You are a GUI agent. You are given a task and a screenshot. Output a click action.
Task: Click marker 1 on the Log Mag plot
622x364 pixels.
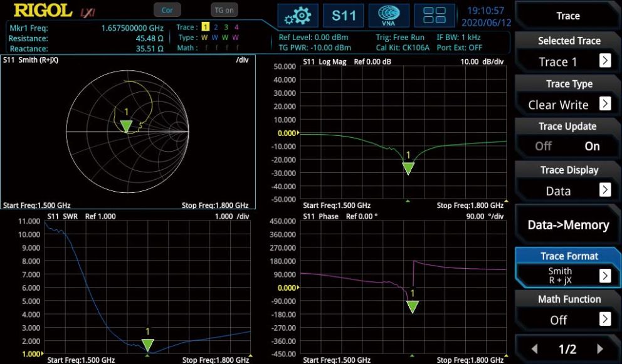408,168
